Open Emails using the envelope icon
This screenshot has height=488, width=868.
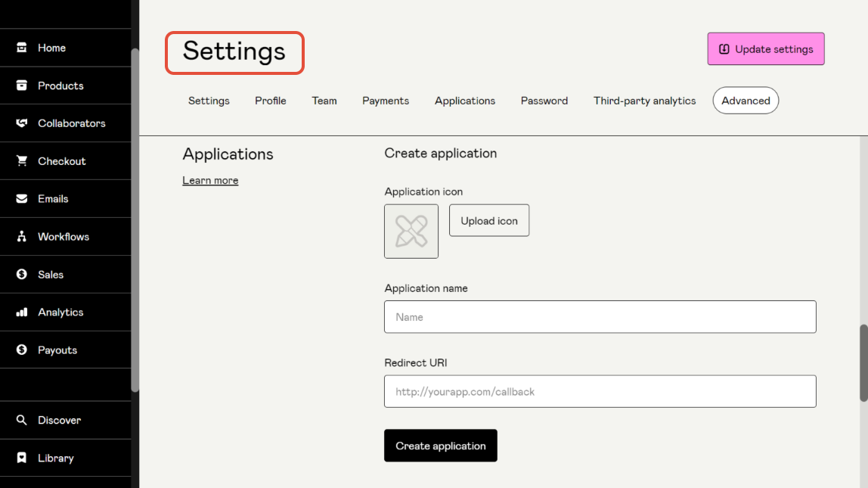click(x=22, y=199)
